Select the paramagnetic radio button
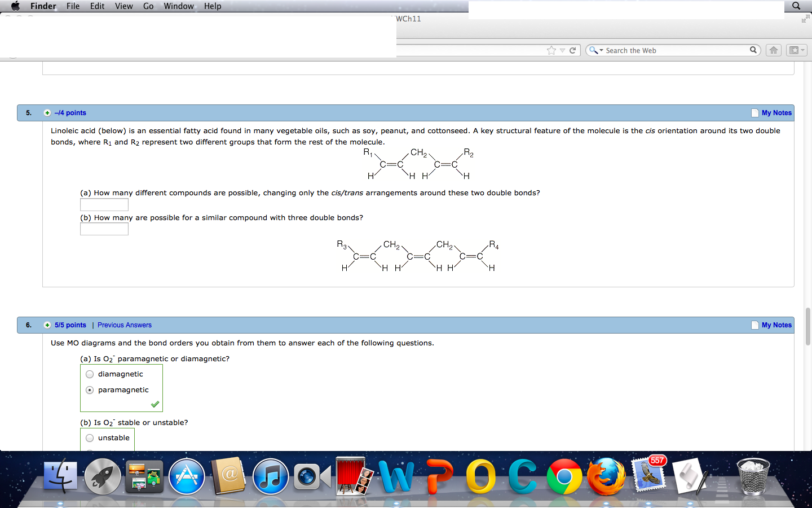This screenshot has width=812, height=508. click(x=89, y=389)
